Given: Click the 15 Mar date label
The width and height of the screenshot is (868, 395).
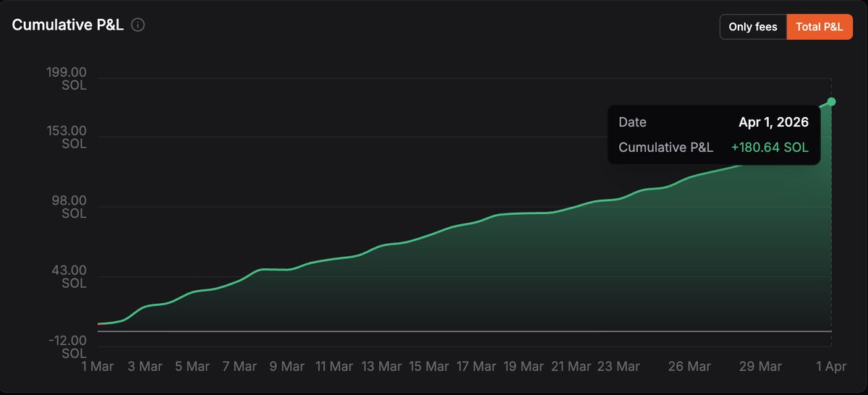Looking at the screenshot, I should [x=429, y=367].
